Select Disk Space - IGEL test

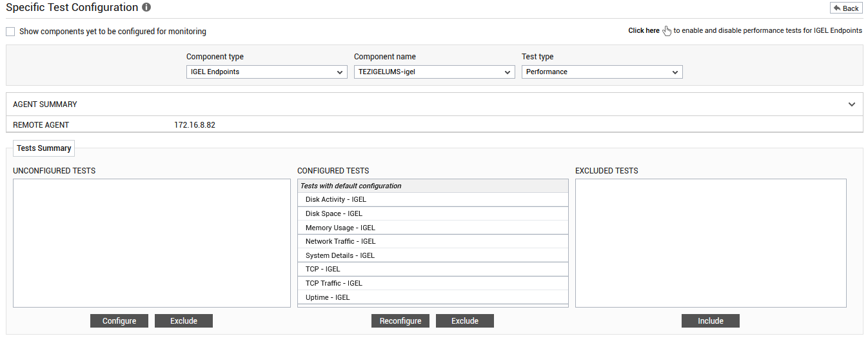coord(433,213)
